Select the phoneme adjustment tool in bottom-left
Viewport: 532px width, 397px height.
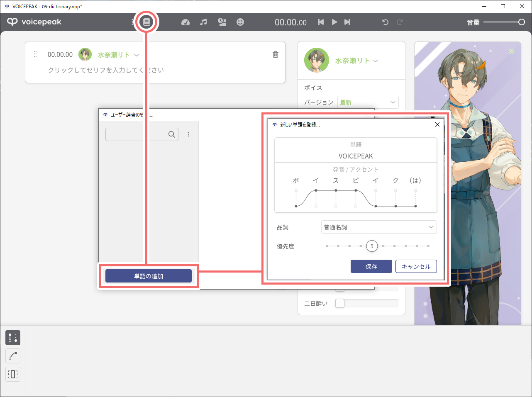coord(13,338)
